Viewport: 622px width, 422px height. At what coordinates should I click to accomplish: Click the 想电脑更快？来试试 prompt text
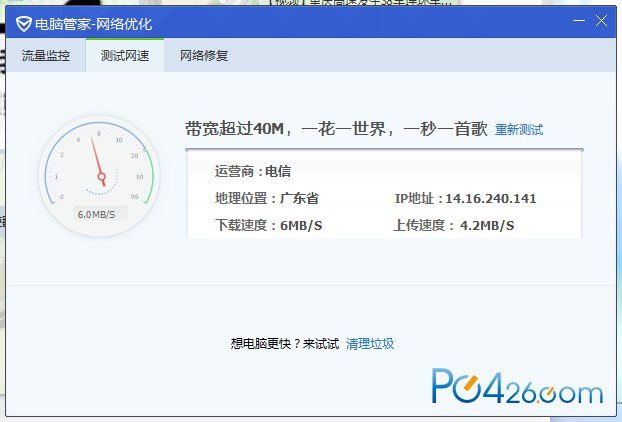[284, 343]
